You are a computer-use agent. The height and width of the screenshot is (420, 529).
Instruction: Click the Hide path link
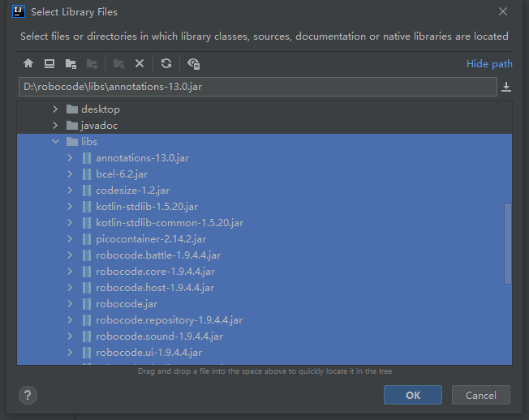click(x=489, y=64)
